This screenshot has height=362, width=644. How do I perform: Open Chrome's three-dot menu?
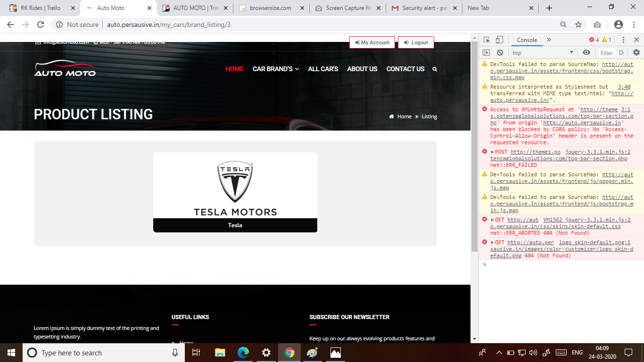(x=634, y=25)
